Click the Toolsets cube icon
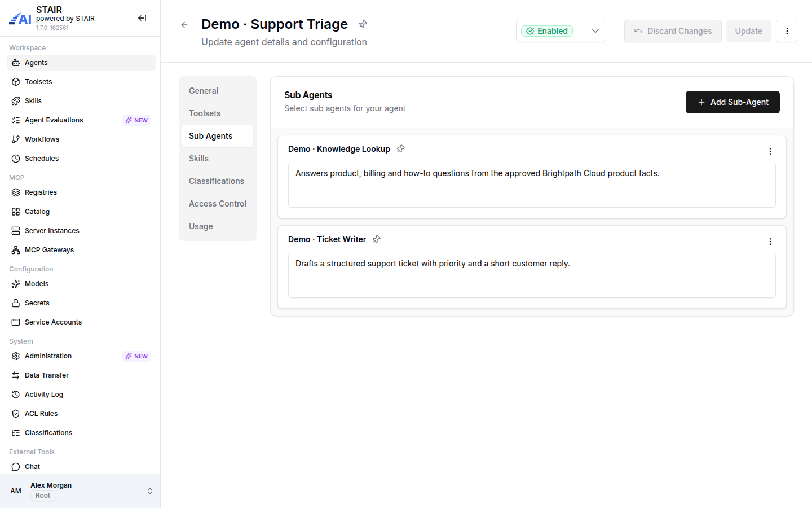Image resolution: width=812 pixels, height=508 pixels. tap(16, 82)
